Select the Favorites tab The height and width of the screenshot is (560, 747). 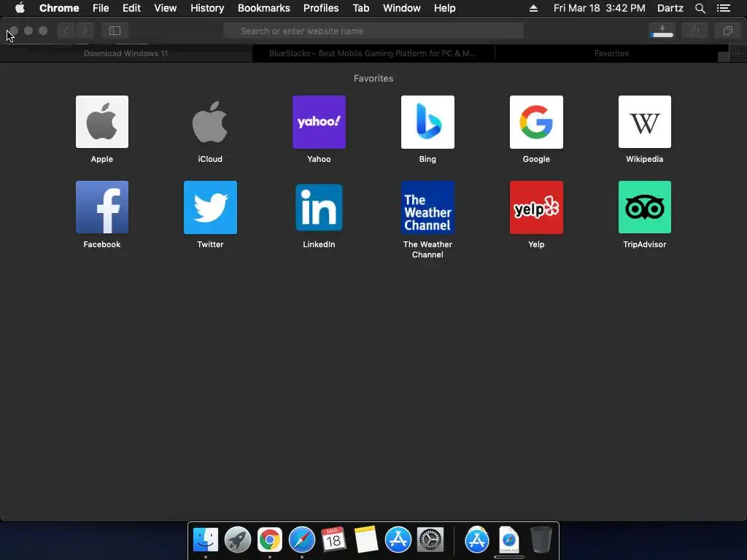pyautogui.click(x=612, y=53)
